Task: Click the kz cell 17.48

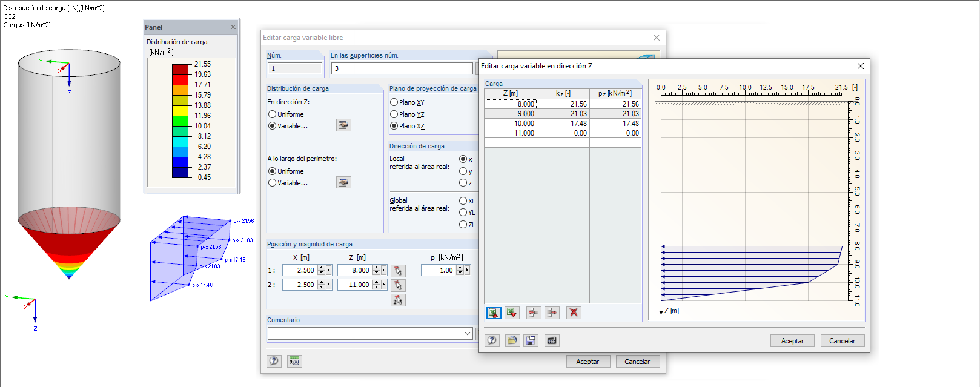Action: pos(563,124)
